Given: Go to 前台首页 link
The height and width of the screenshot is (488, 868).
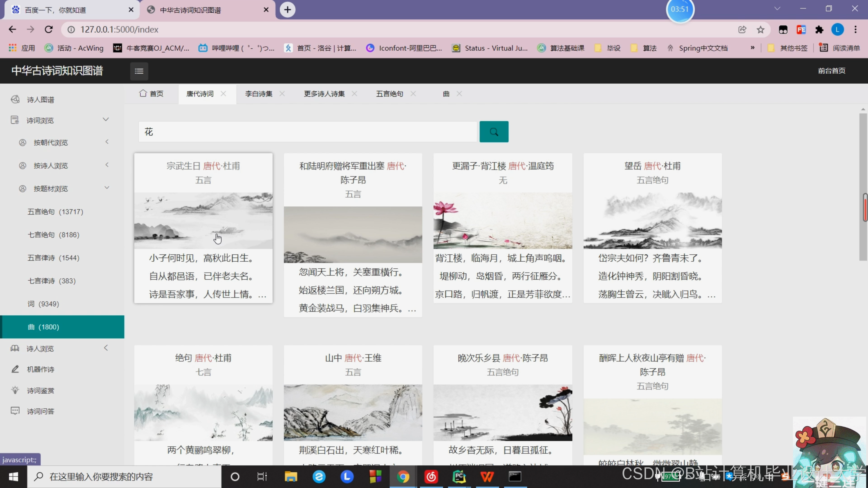Looking at the screenshot, I should [831, 71].
